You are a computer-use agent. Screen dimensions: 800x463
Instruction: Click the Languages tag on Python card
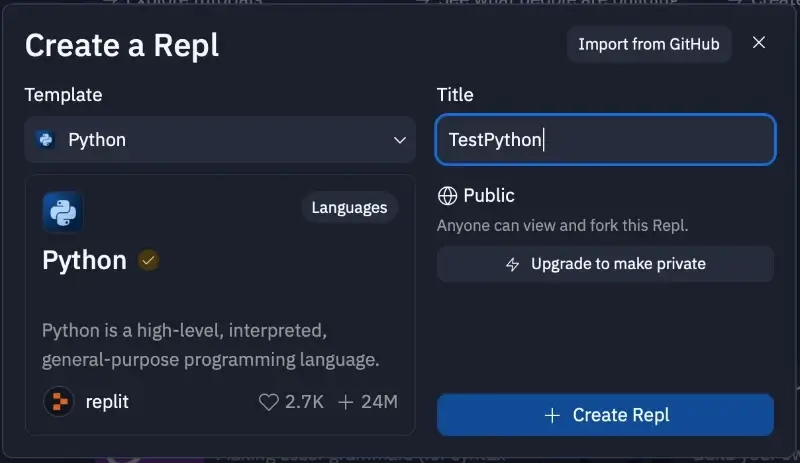349,208
